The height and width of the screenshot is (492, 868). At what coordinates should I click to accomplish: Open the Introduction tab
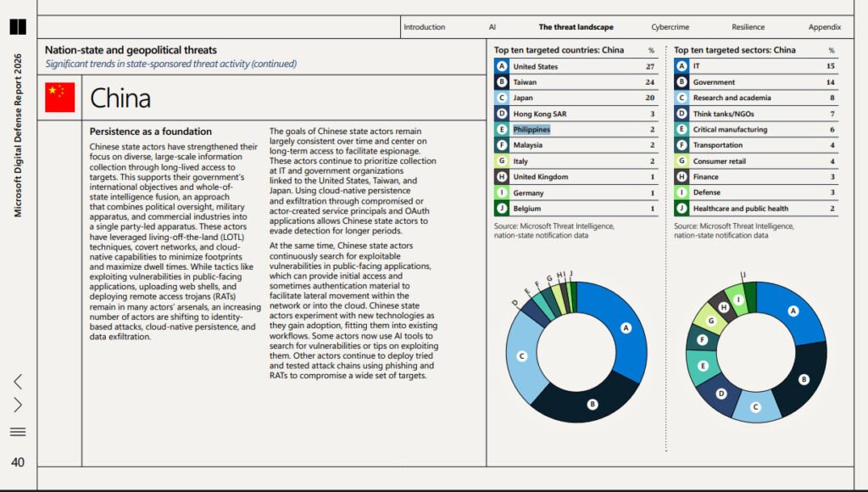tap(424, 27)
